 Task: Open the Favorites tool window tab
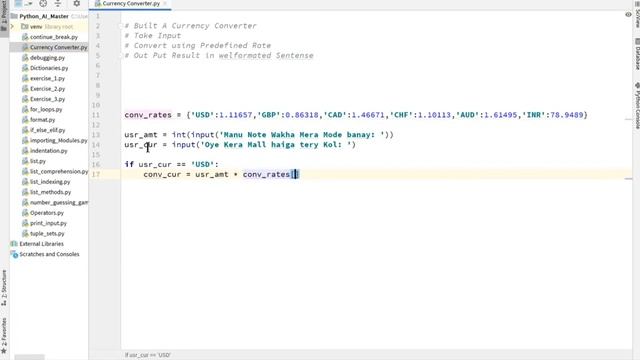coord(4,336)
